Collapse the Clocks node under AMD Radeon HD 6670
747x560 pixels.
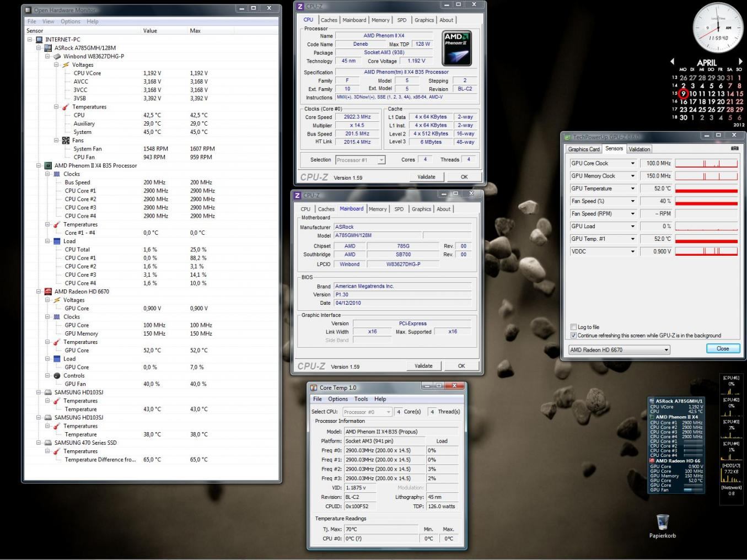click(47, 317)
